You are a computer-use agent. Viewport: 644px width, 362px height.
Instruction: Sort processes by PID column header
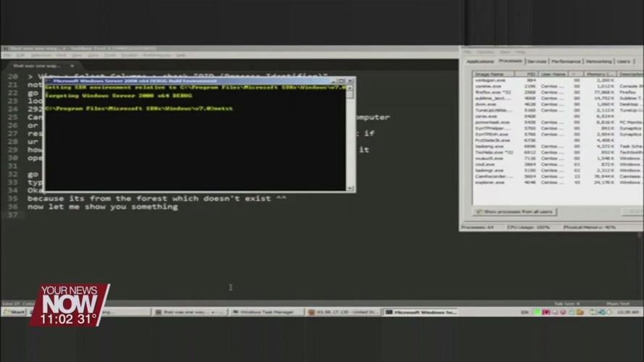530,74
